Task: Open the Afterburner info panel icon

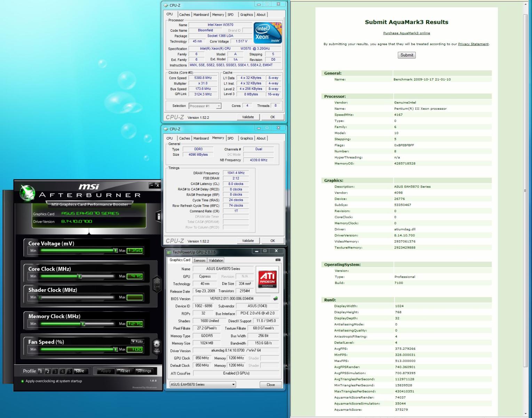Action: [x=158, y=216]
